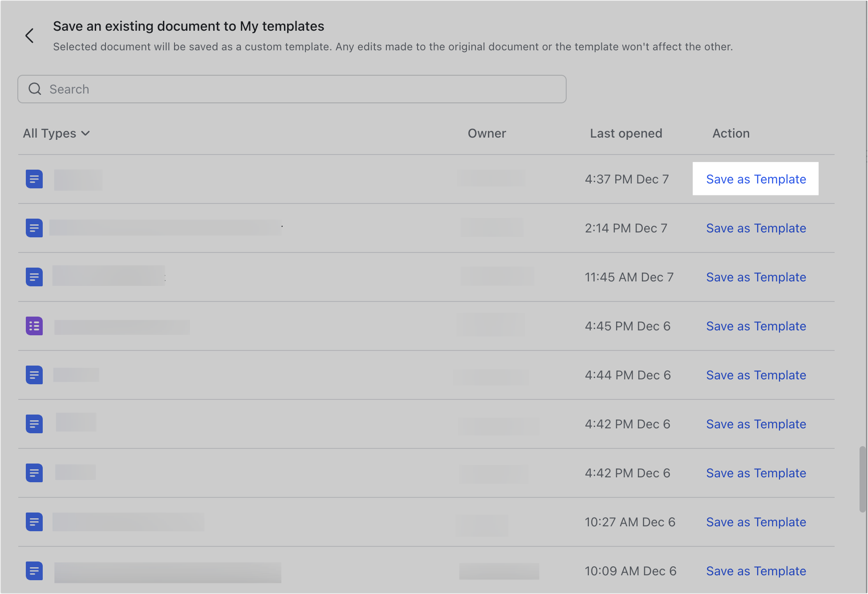
Task: Click the Last opened column header
Action: (x=625, y=133)
